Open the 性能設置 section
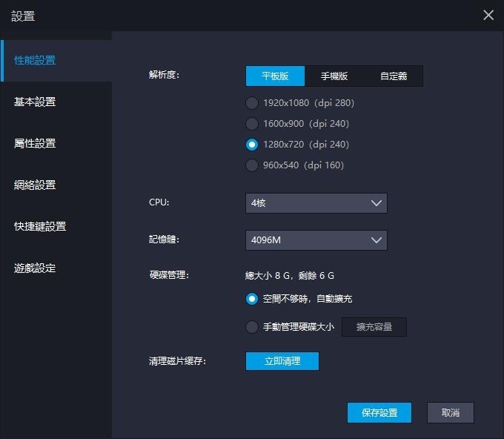Screen dimensions: 504x439 click(x=56, y=61)
